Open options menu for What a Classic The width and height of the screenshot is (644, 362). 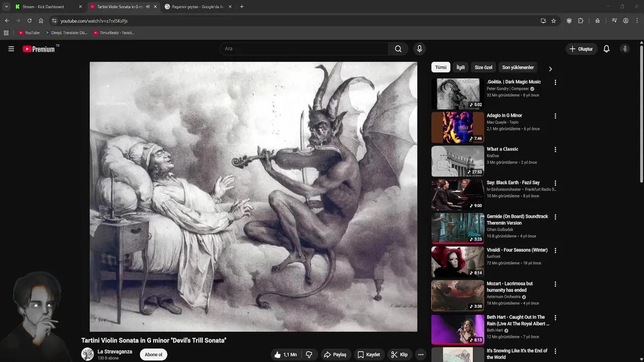[555, 150]
